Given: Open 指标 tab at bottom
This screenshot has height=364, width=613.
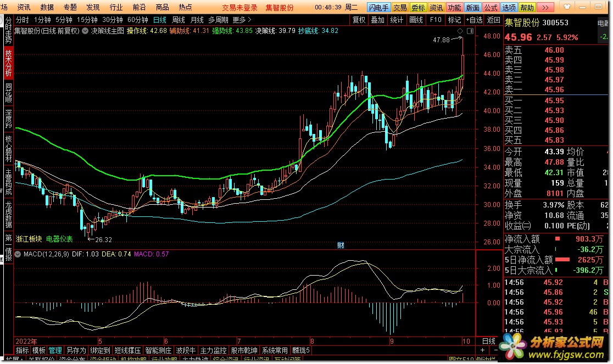Looking at the screenshot, I should 23,351.
